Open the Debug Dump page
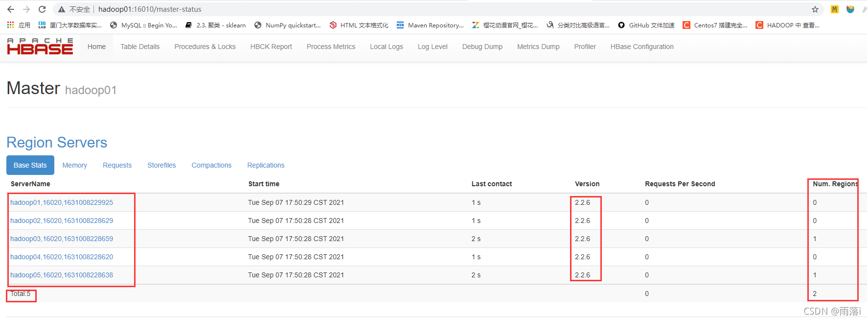This screenshot has width=868, height=320. coord(482,47)
